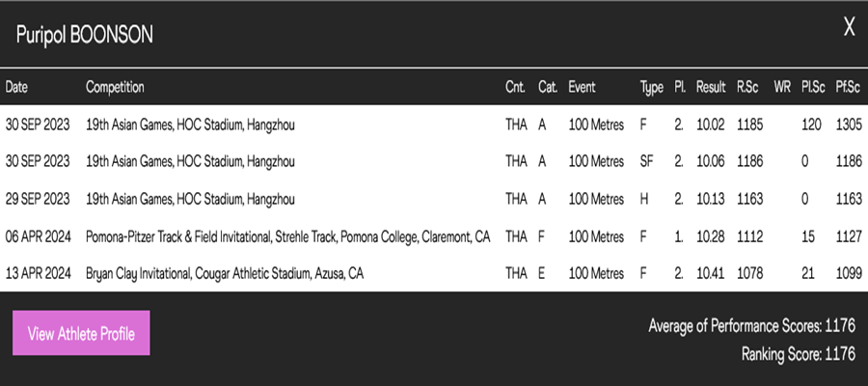The width and height of the screenshot is (868, 386).
Task: Click the Result column header
Action: (x=711, y=88)
